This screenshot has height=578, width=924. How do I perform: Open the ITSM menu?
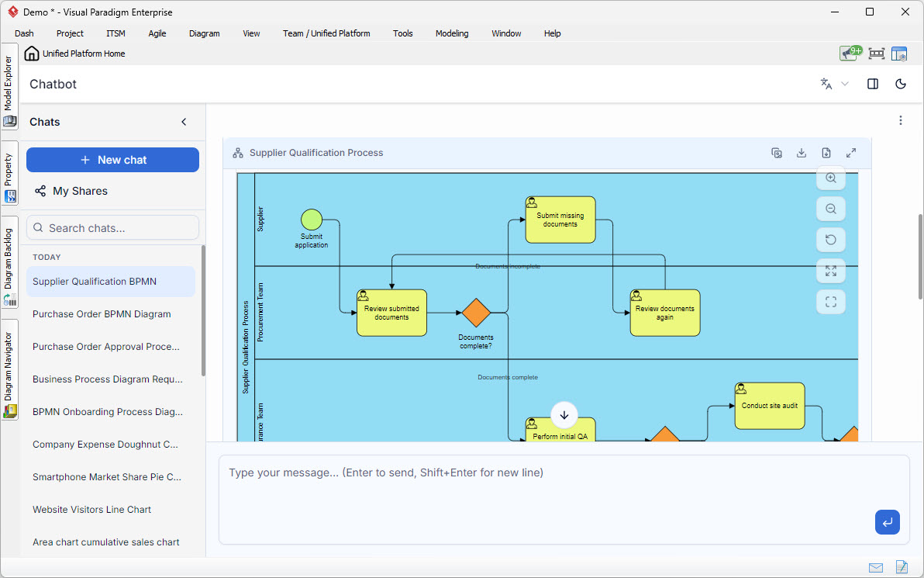[x=115, y=33]
